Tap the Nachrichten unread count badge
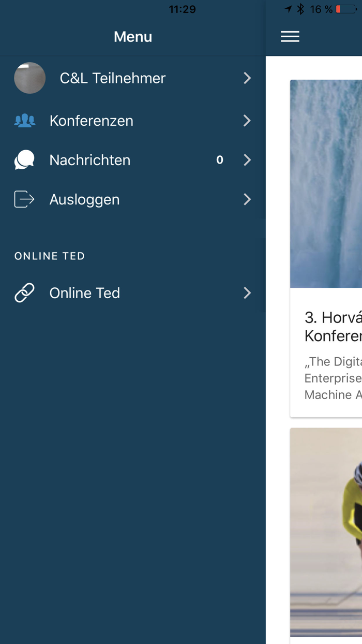 click(220, 160)
